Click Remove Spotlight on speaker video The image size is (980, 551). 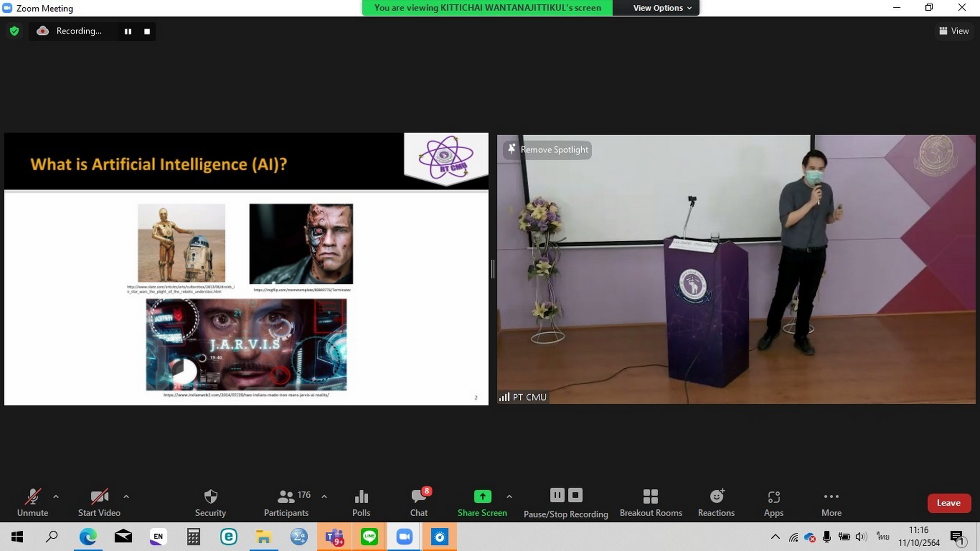point(548,149)
